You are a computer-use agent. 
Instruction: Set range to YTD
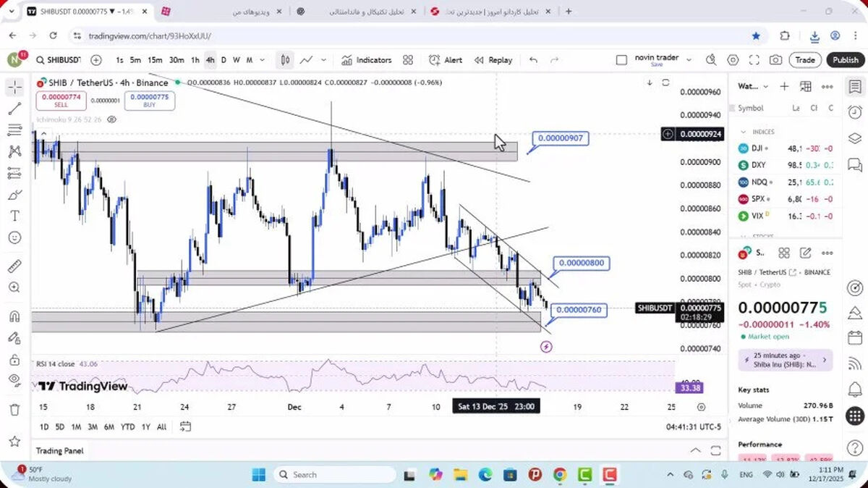pyautogui.click(x=128, y=426)
